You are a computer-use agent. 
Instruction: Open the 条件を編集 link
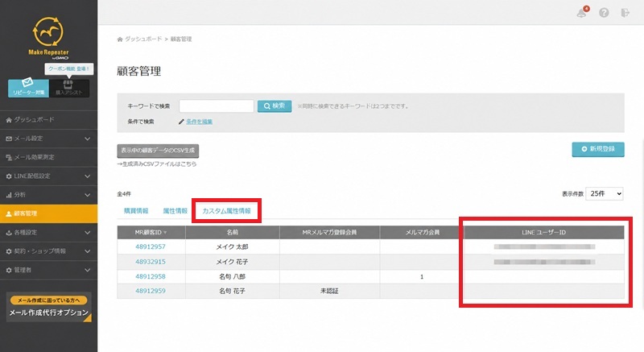tap(199, 122)
